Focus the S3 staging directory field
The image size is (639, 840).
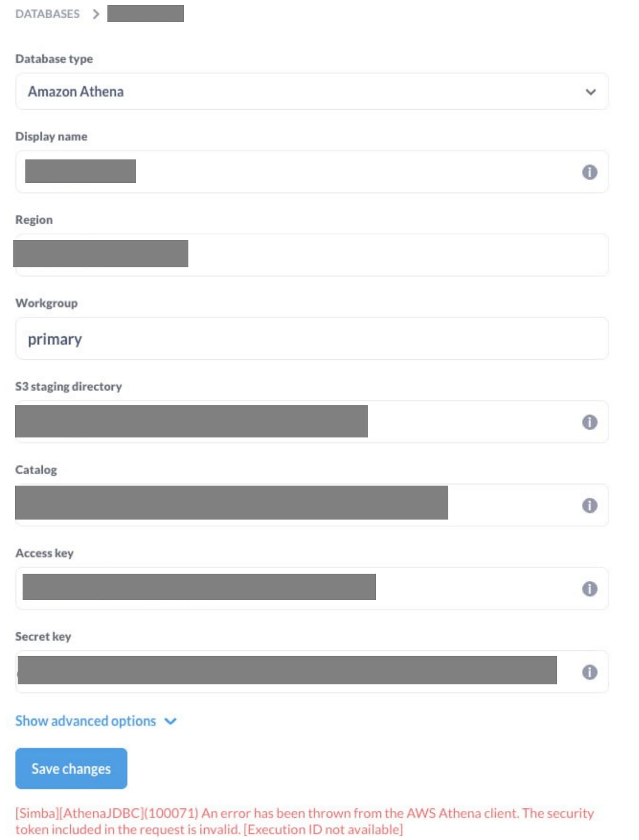[x=312, y=421]
